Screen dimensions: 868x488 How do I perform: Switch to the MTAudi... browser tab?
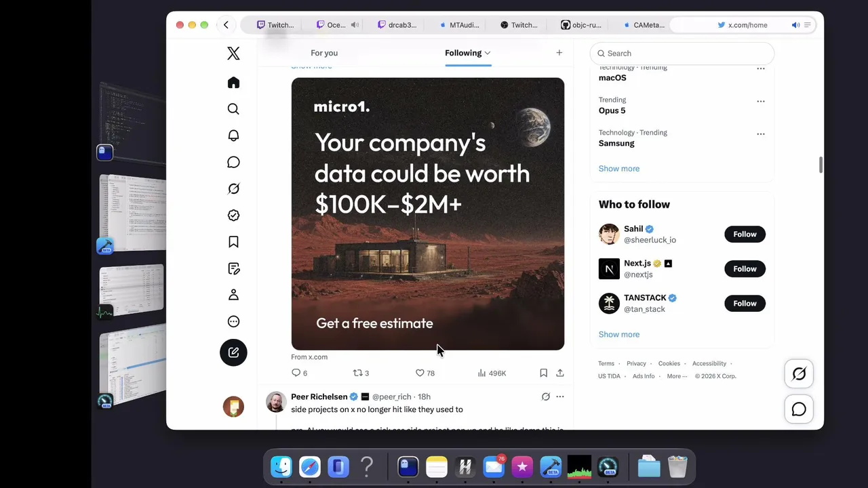(x=459, y=25)
